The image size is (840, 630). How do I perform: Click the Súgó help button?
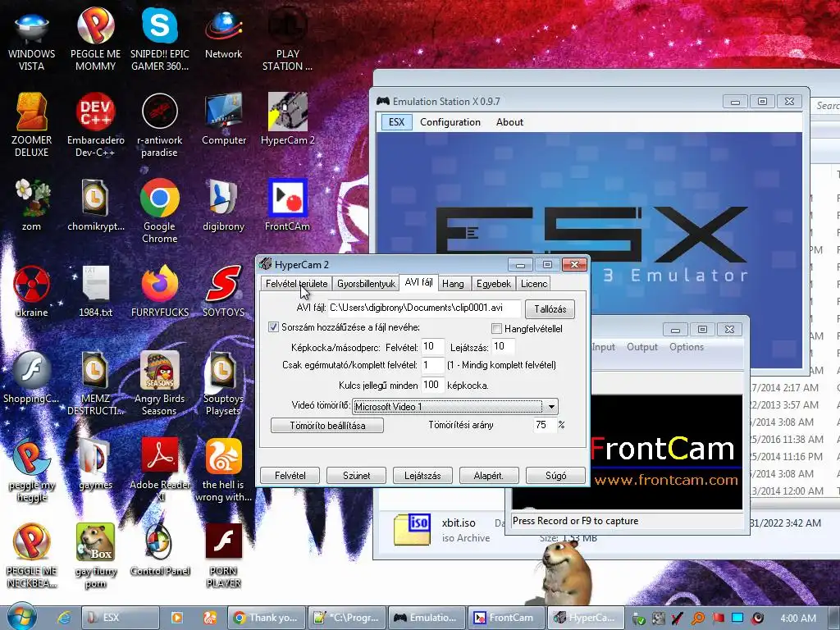(x=555, y=475)
